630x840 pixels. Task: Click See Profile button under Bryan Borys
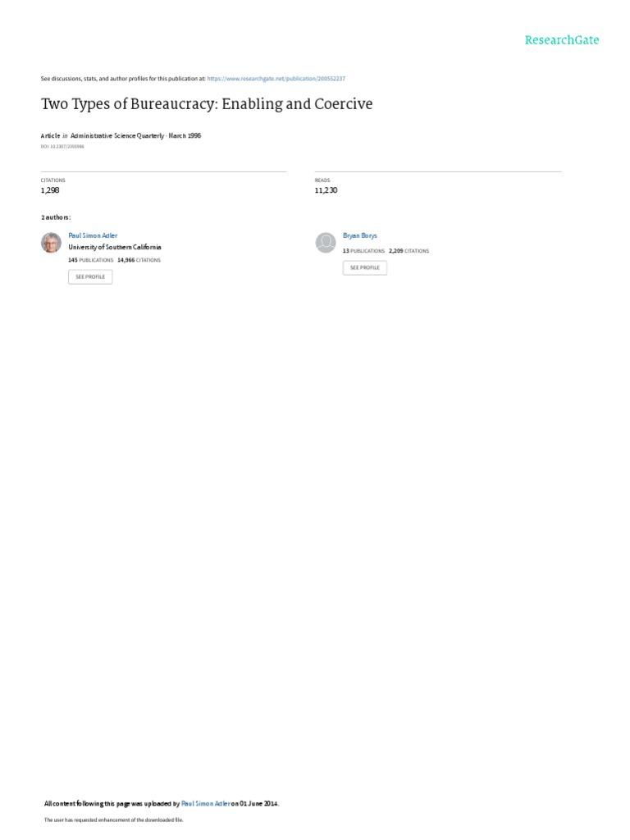point(365,268)
